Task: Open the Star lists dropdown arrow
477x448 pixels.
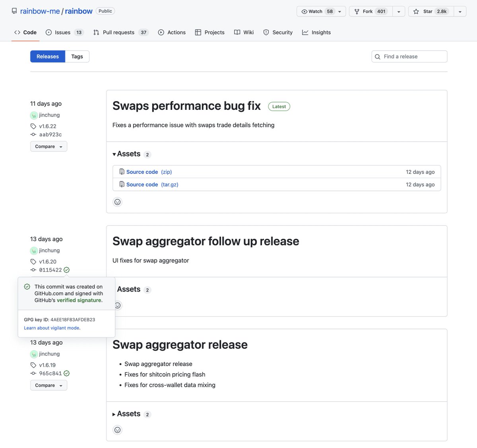Action: coord(460,12)
